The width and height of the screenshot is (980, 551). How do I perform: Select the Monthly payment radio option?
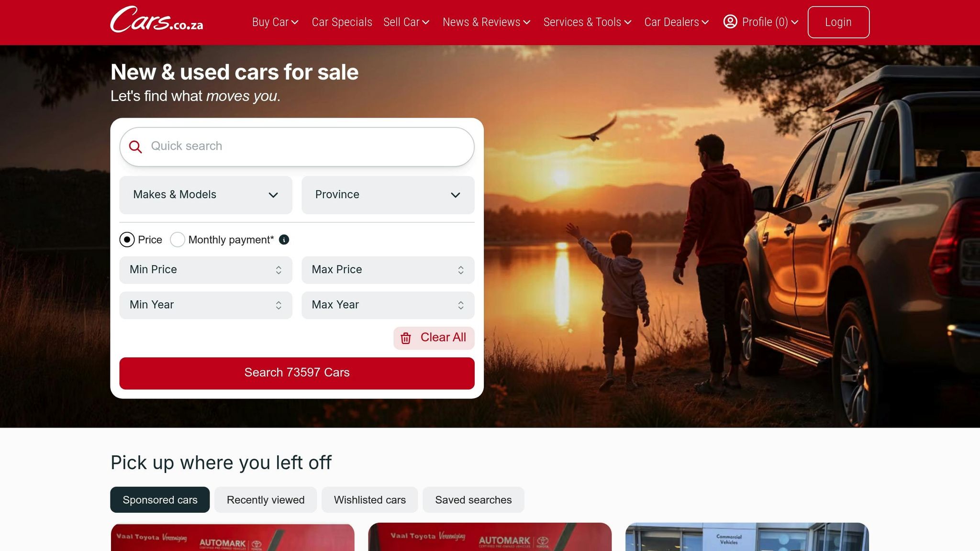tap(178, 240)
